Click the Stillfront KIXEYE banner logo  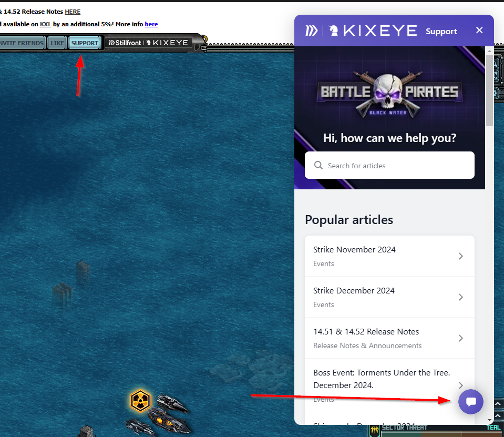(148, 43)
